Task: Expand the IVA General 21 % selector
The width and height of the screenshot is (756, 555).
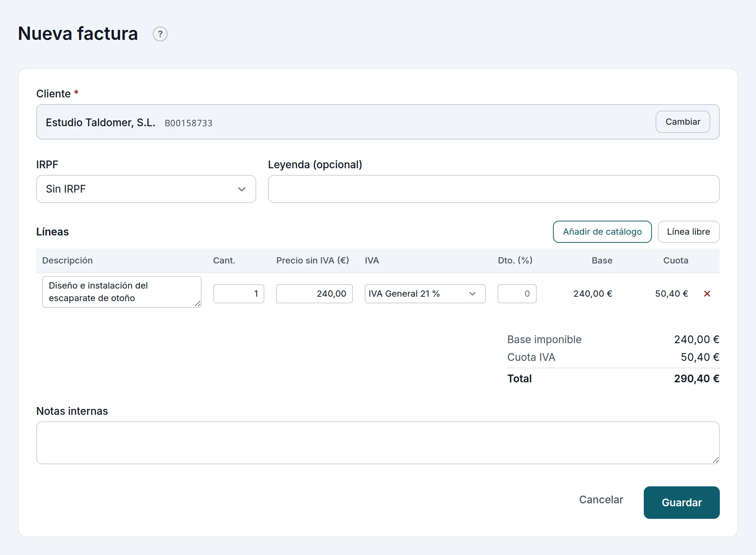Action: pyautogui.click(x=425, y=294)
